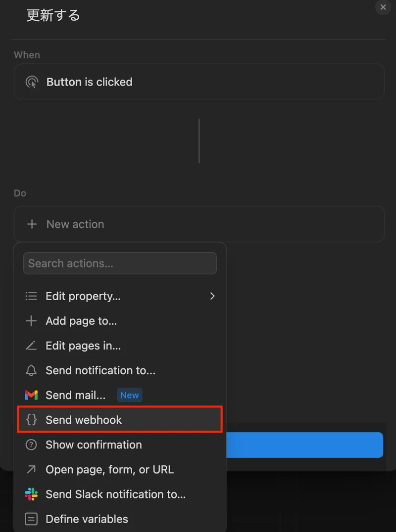Viewport: 396px width, 532px height.
Task: Select Send webhook from the actions
Action: pyautogui.click(x=84, y=420)
